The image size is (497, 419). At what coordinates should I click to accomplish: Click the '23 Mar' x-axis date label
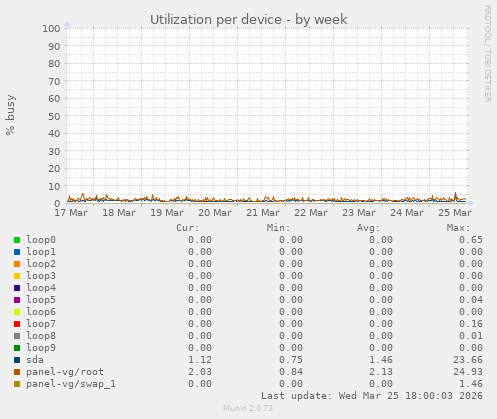[359, 213]
